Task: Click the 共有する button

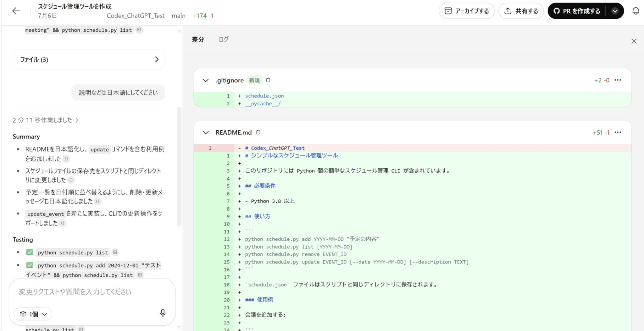Action: click(521, 11)
